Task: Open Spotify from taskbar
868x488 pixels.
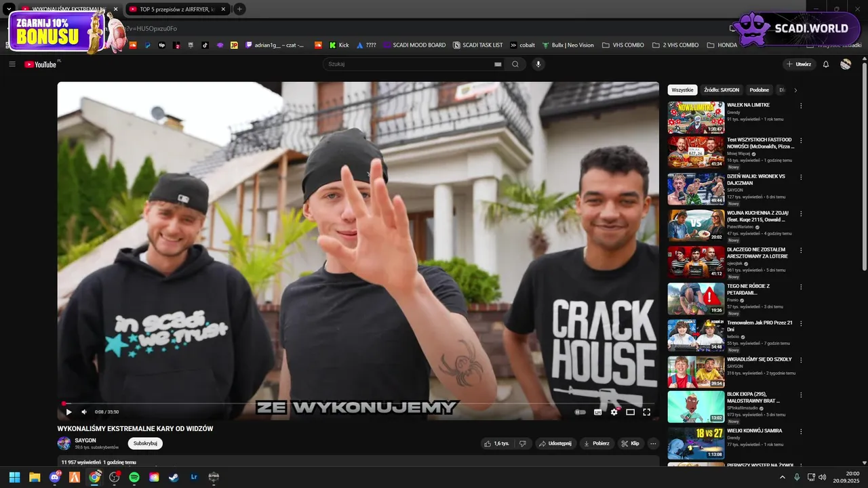Action: pos(134,477)
